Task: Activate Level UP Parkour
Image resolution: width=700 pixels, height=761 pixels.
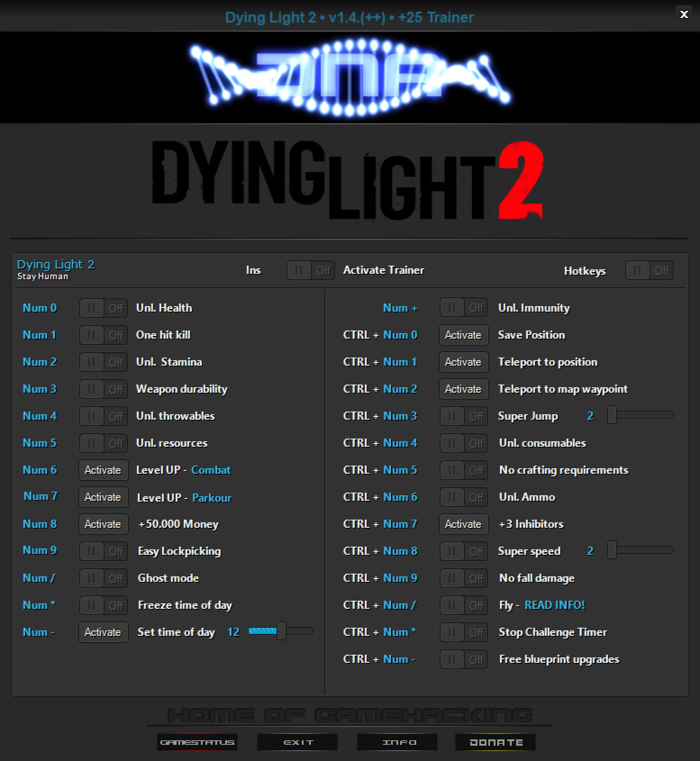Action: 104,497
